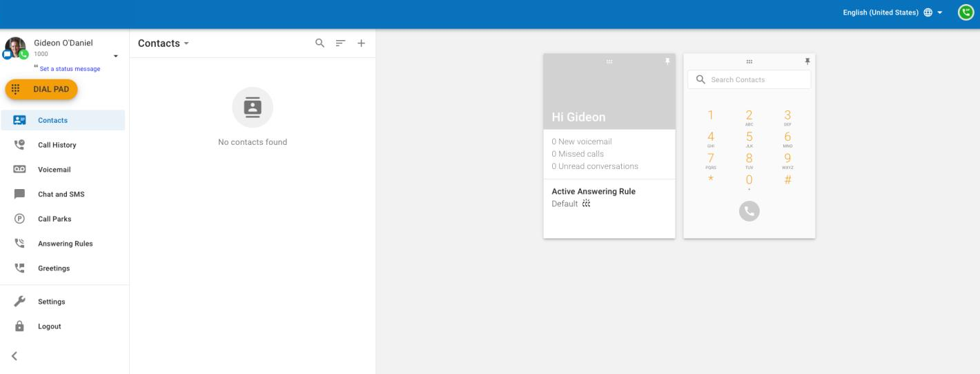
Task: Tap the pound key on keypad
Action: click(787, 180)
